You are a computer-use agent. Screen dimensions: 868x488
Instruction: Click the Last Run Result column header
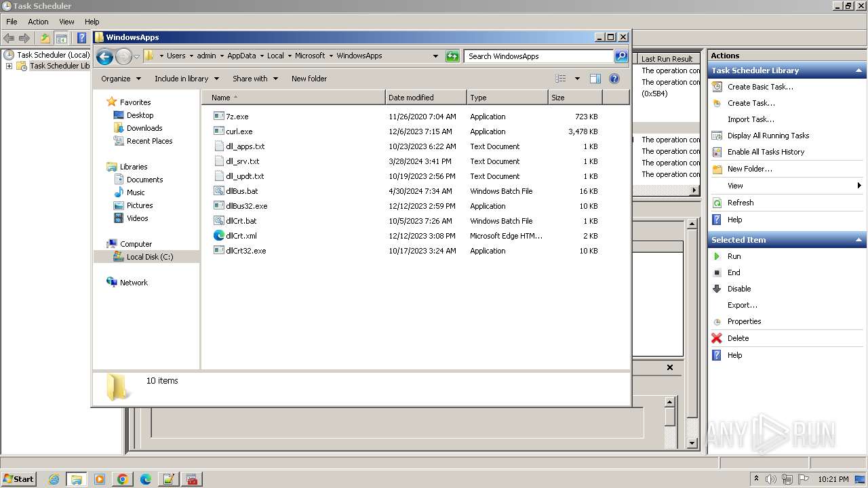coord(667,59)
